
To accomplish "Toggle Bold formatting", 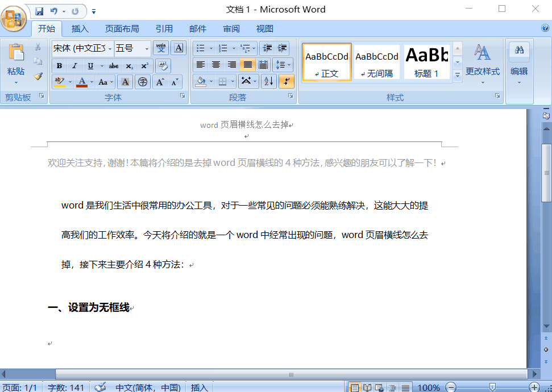I will (59, 66).
